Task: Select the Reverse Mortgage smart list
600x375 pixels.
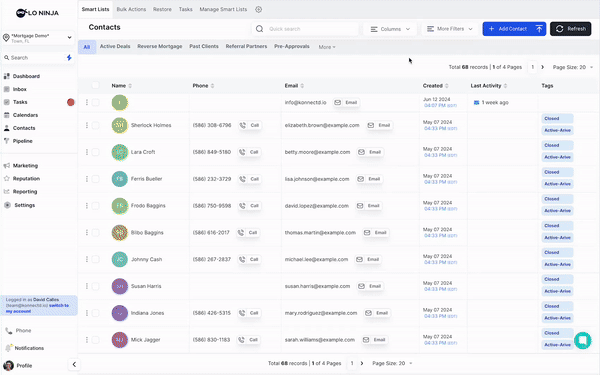Action: (160, 46)
